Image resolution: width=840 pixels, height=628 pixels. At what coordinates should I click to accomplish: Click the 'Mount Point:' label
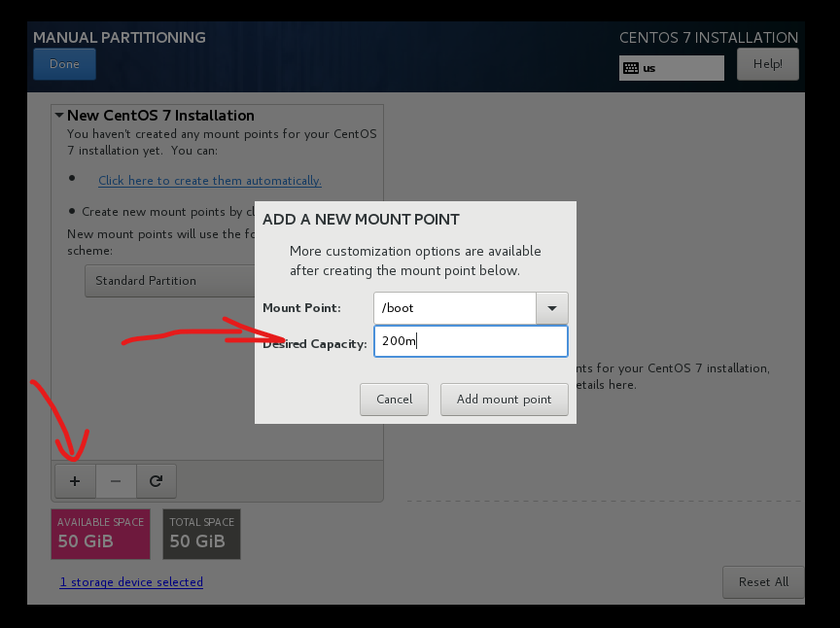(301, 308)
